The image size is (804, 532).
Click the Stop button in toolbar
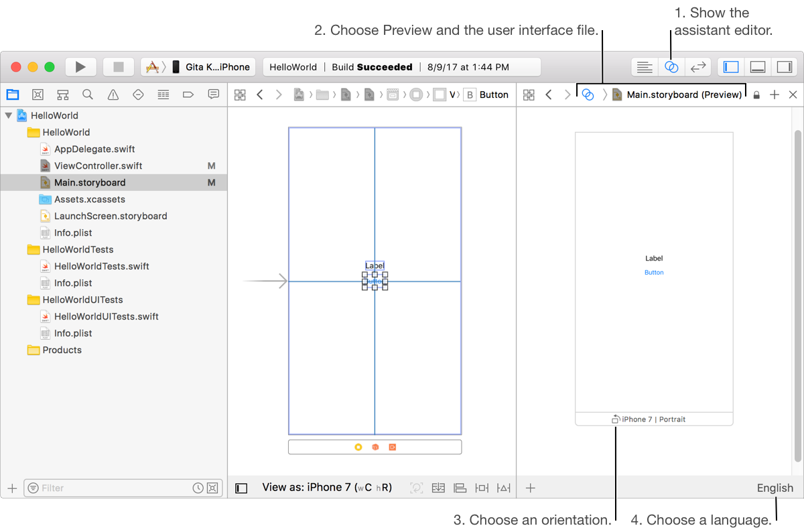click(119, 67)
